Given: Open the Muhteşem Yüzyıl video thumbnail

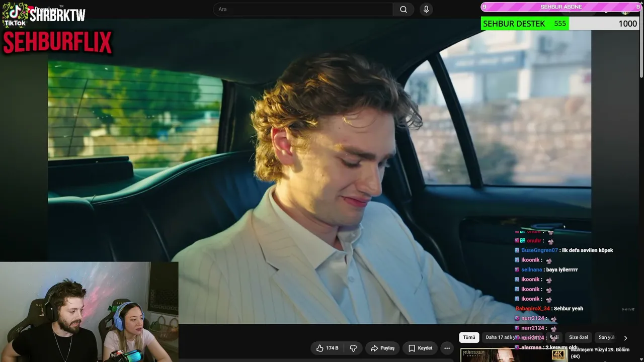Looking at the screenshot, I should click(x=514, y=355).
